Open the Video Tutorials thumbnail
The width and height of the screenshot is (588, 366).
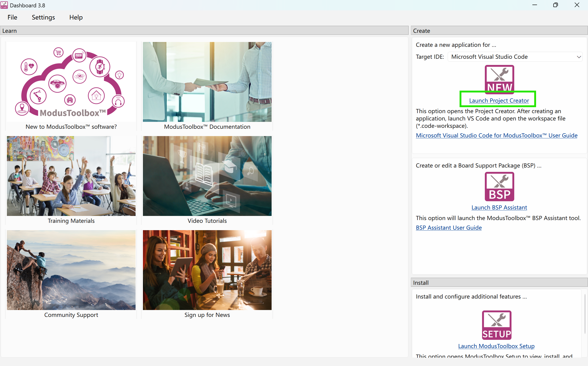coord(207,176)
